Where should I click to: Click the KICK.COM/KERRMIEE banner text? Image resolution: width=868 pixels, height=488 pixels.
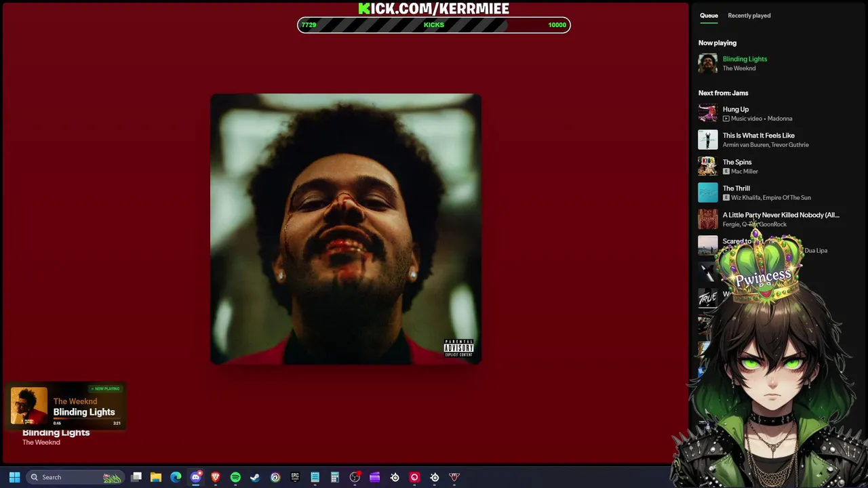point(434,8)
